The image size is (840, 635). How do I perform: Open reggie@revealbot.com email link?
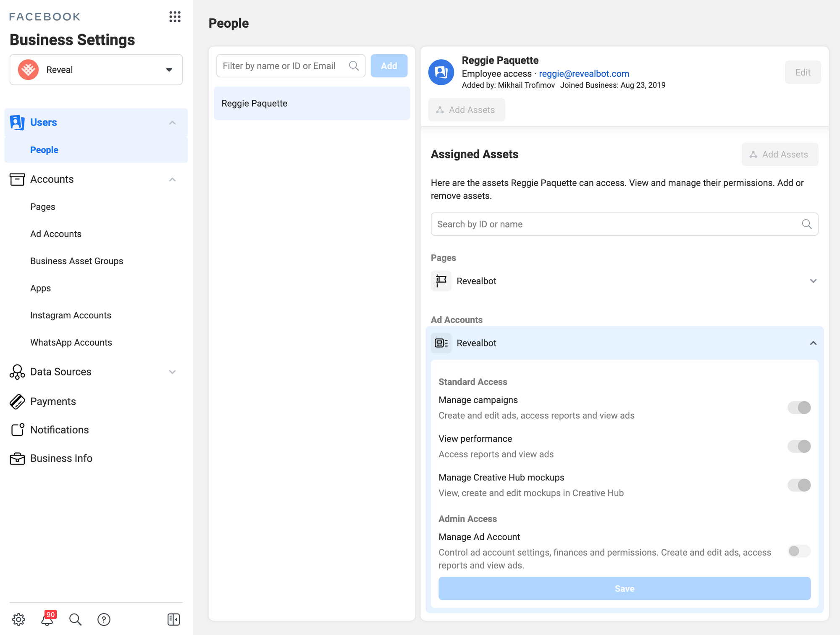(x=584, y=73)
